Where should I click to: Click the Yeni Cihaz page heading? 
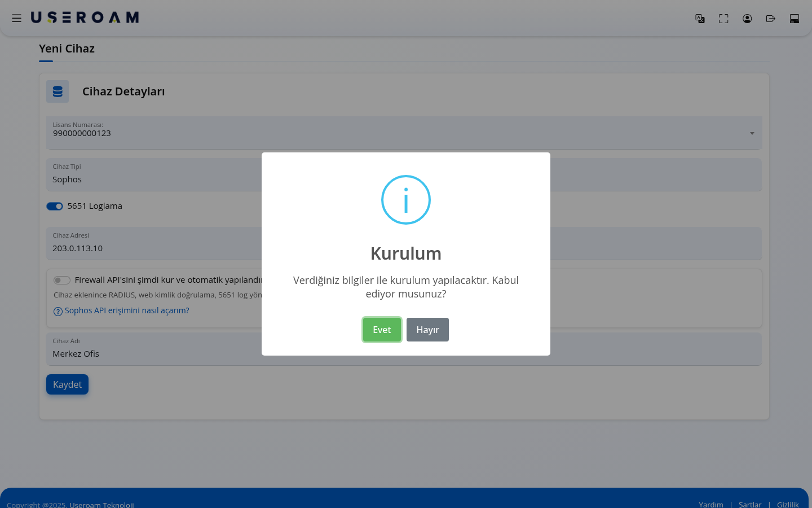point(67,49)
